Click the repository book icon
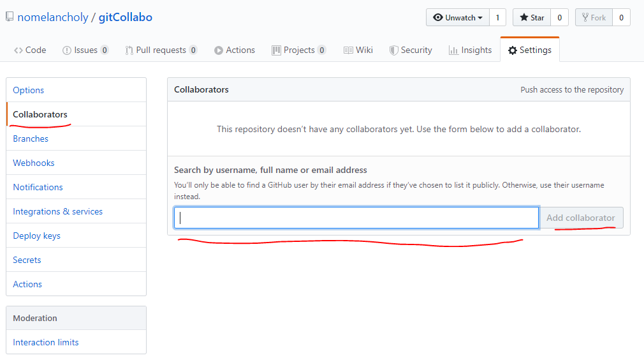This screenshot has height=360, width=644. coord(10,17)
